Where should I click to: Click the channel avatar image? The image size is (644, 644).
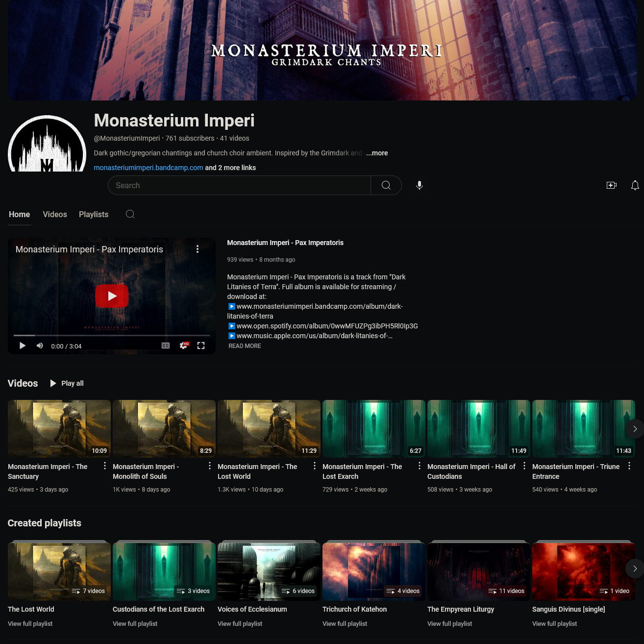(47, 144)
